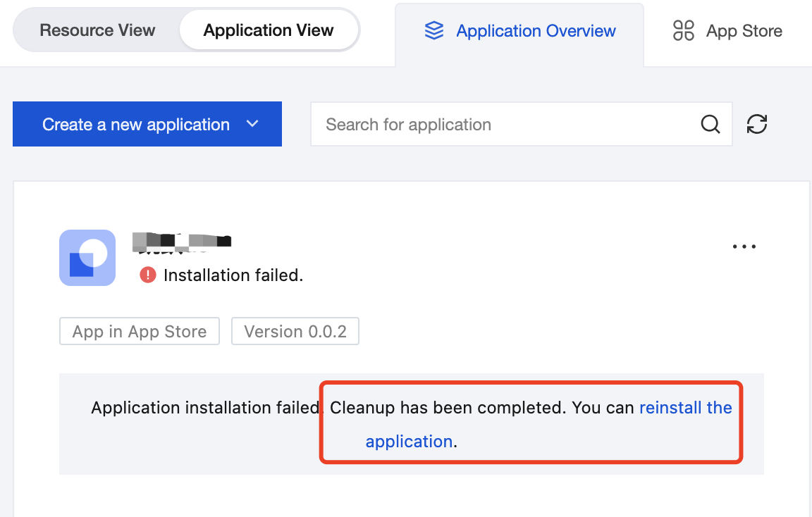Click the reinstall the application link
Viewport: 812px width, 517px height.
685,408
